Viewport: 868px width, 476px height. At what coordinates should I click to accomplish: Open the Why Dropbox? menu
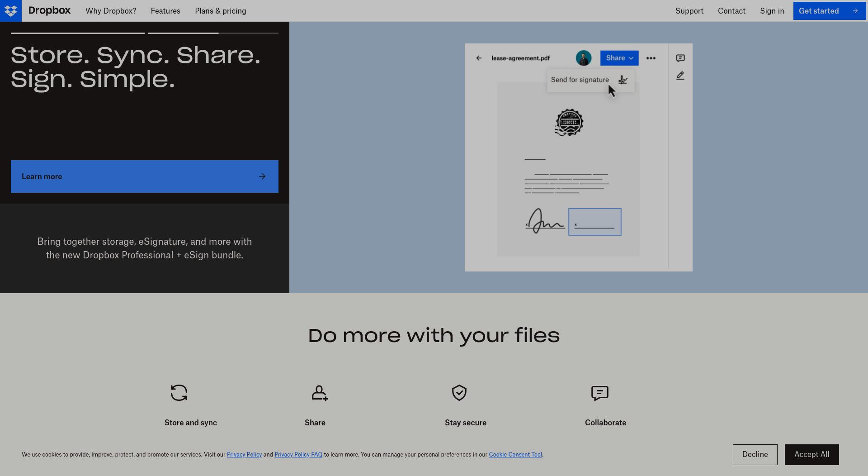[x=111, y=11]
